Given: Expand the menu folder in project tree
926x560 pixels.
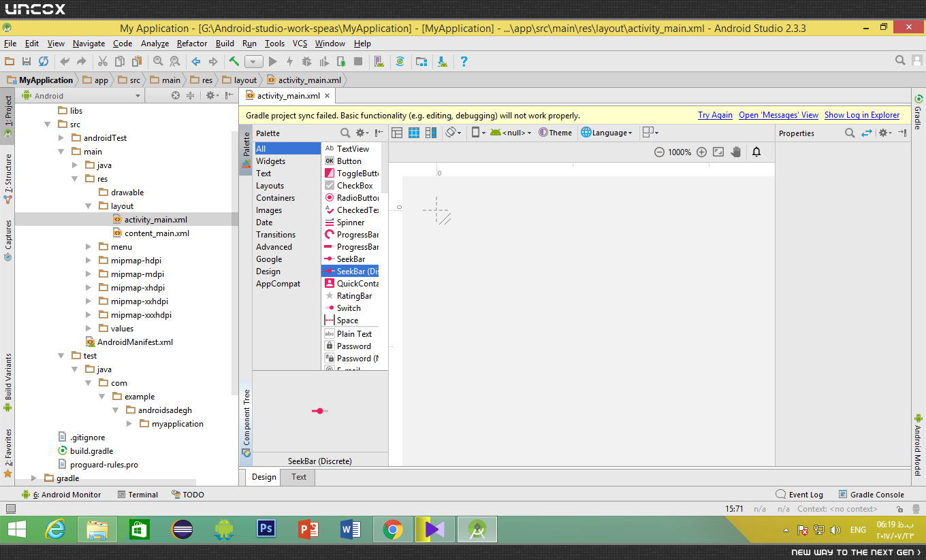Looking at the screenshot, I should click(x=89, y=247).
